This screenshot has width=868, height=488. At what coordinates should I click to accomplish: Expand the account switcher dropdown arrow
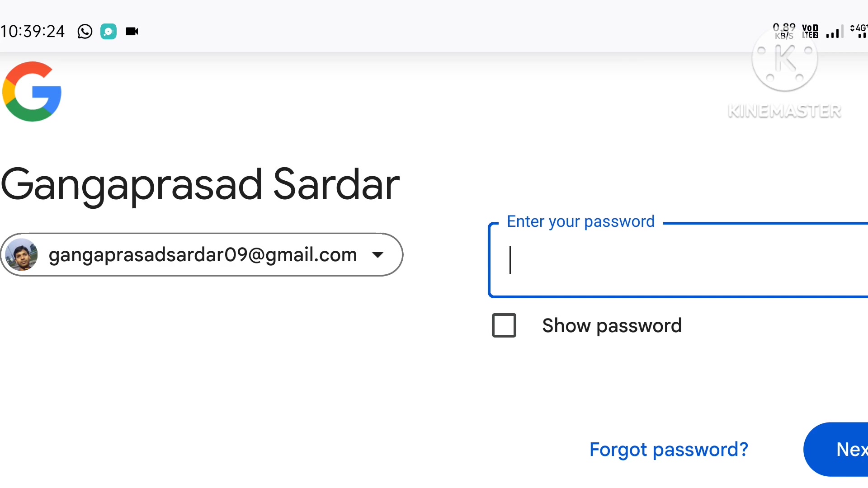click(x=378, y=255)
